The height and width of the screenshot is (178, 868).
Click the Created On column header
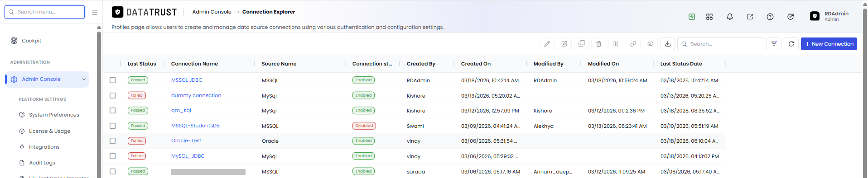point(476,64)
